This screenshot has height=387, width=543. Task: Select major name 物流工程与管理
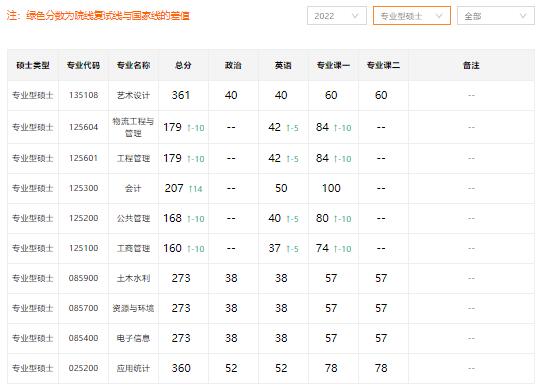pos(133,127)
